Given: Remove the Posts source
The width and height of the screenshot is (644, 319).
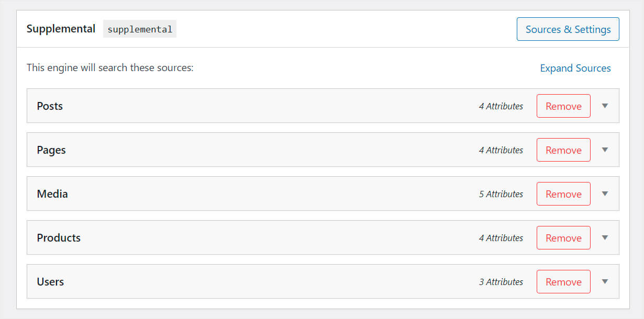Looking at the screenshot, I should 563,106.
